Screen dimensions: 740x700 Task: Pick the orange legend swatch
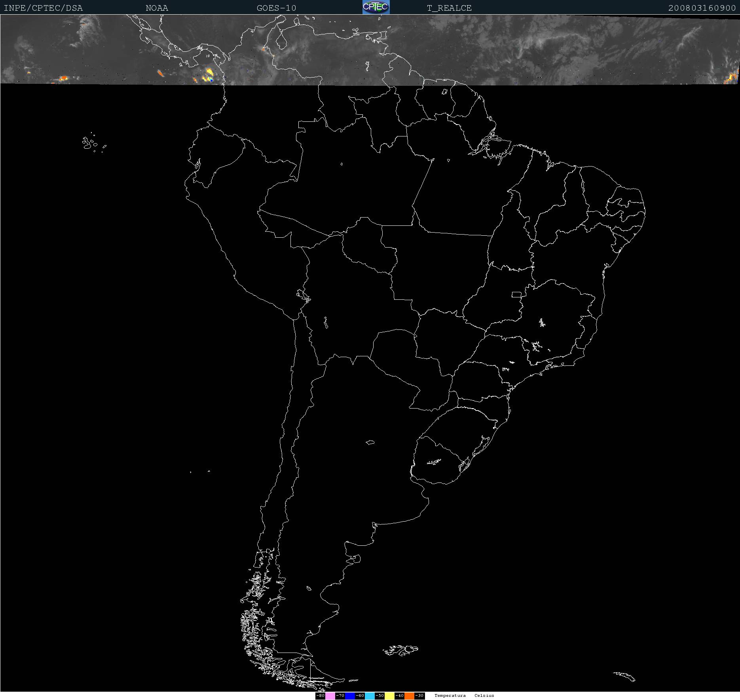[x=409, y=696]
